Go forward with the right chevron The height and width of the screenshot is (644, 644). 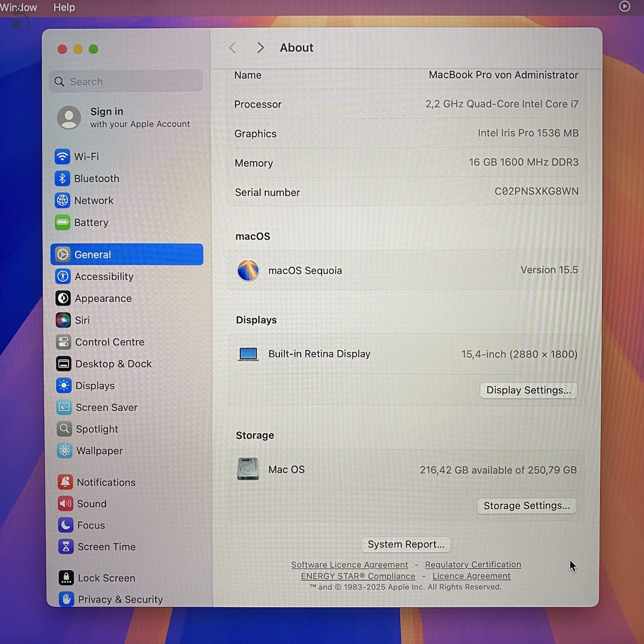click(260, 48)
